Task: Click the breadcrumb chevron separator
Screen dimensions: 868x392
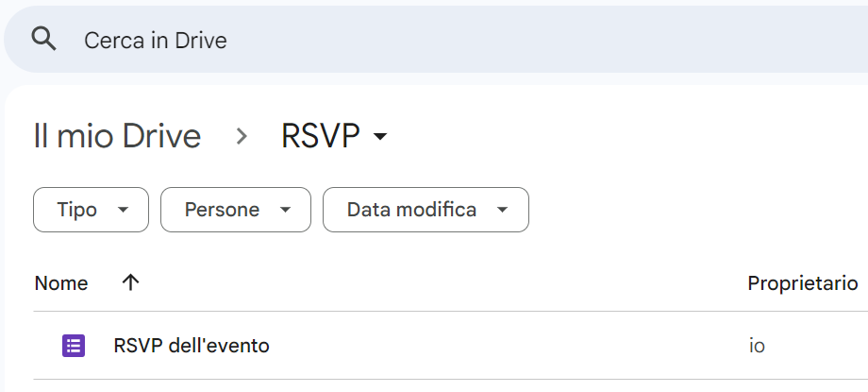Action: click(242, 136)
